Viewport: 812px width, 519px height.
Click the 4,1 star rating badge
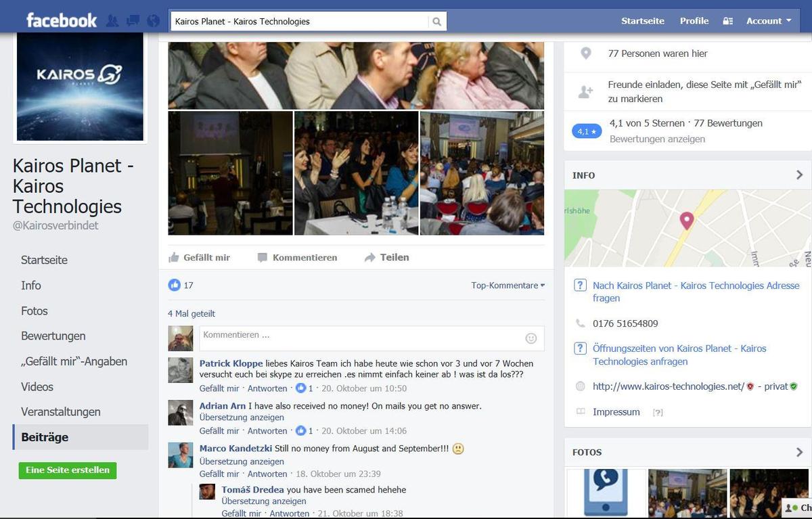pyautogui.click(x=587, y=131)
